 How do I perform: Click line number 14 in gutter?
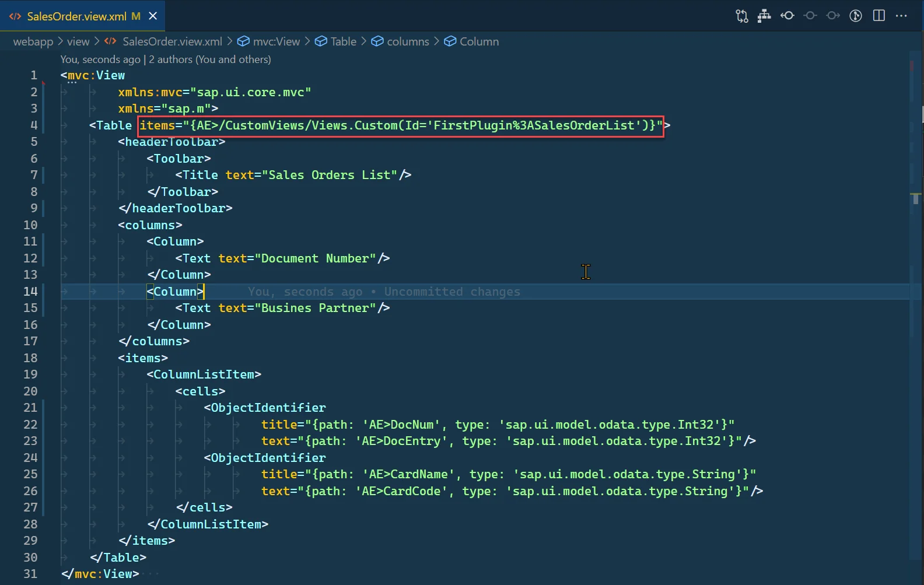click(x=30, y=291)
